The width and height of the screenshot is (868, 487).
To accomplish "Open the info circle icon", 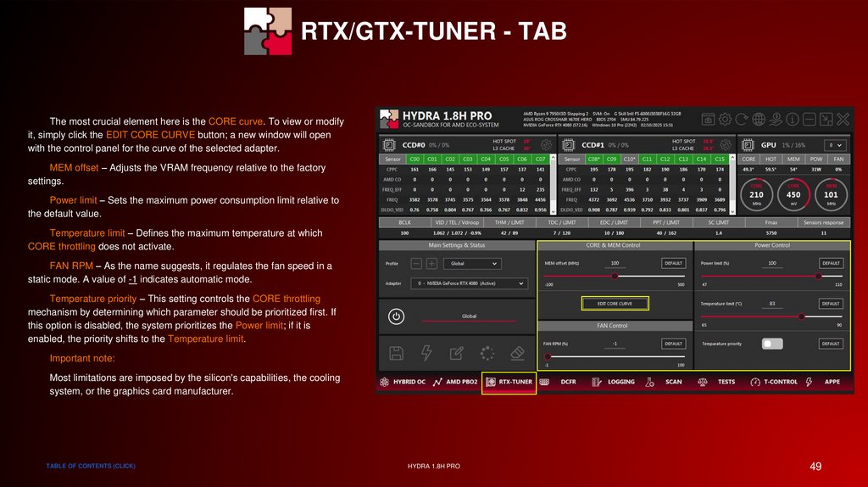I will pyautogui.click(x=793, y=119).
